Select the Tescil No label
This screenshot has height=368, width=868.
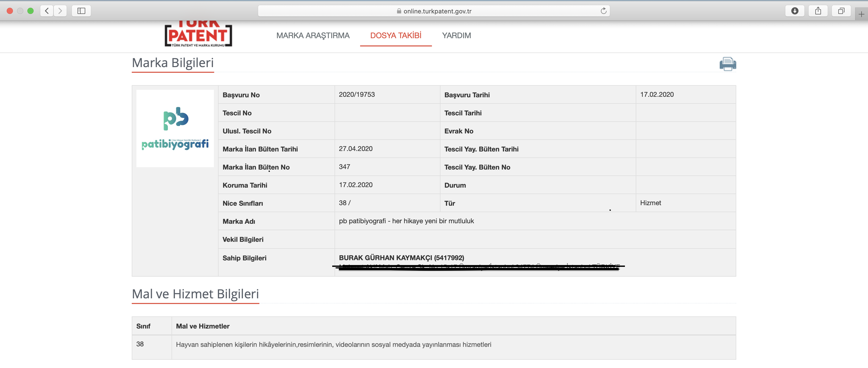[237, 113]
